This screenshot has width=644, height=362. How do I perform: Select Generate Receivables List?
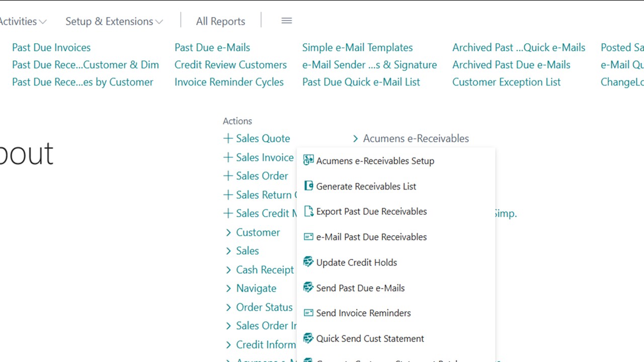(366, 186)
